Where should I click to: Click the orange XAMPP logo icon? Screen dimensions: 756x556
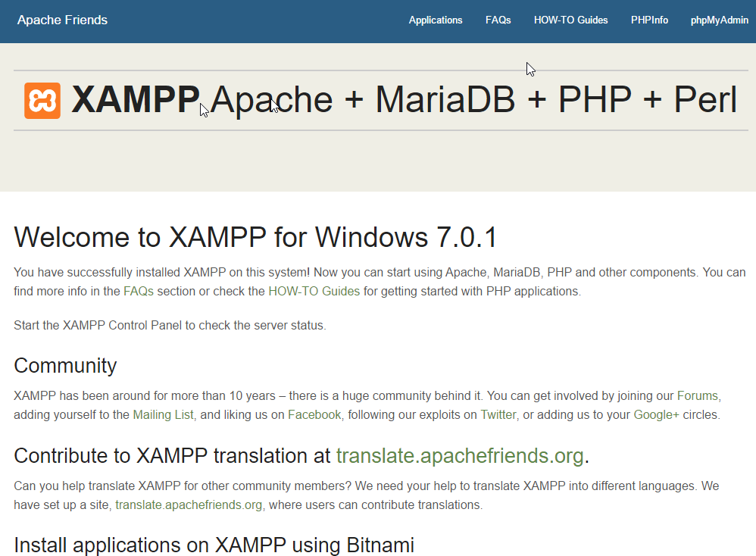pos(42,100)
